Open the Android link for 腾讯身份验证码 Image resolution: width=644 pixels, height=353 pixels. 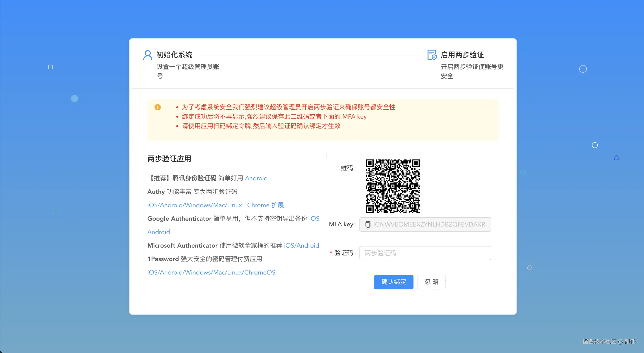pos(256,178)
